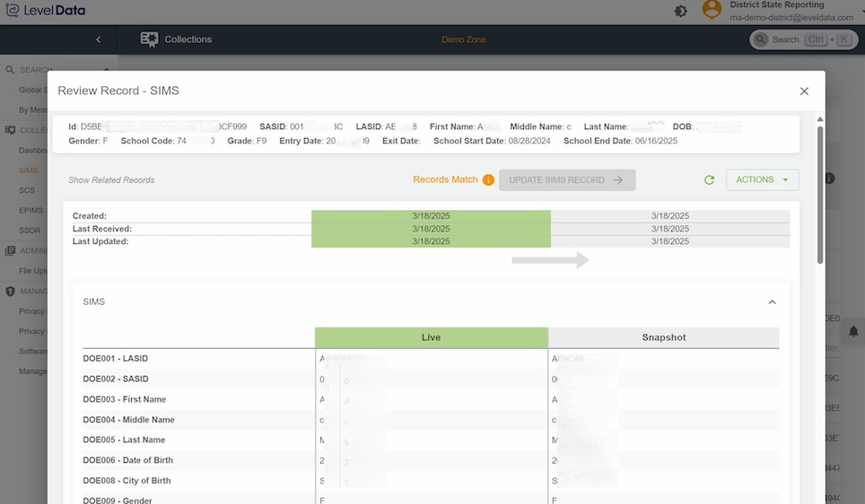Image resolution: width=865 pixels, height=504 pixels.
Task: Click Show Related Records link
Action: 111,180
